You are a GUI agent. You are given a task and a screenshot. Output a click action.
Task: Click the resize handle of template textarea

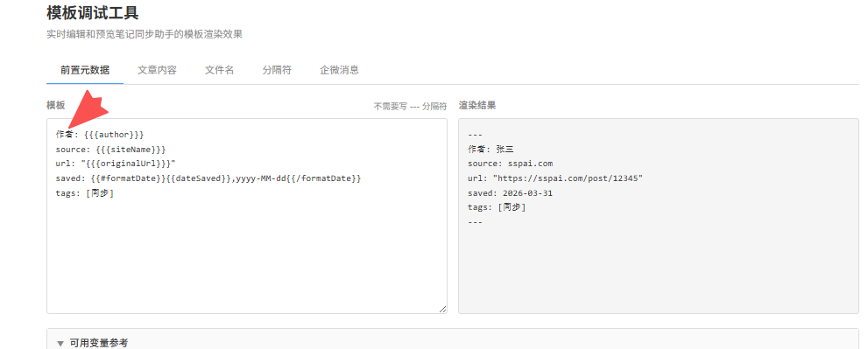442,309
